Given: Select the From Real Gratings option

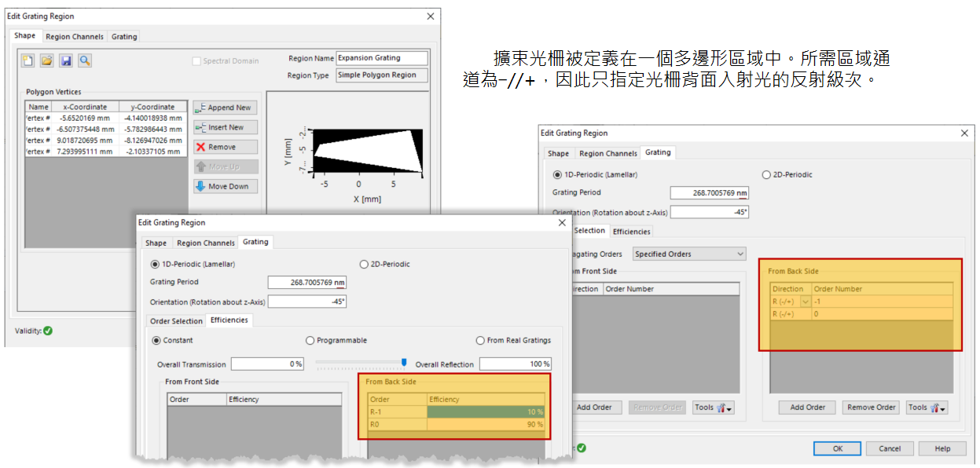Looking at the screenshot, I should pyautogui.click(x=480, y=341).
